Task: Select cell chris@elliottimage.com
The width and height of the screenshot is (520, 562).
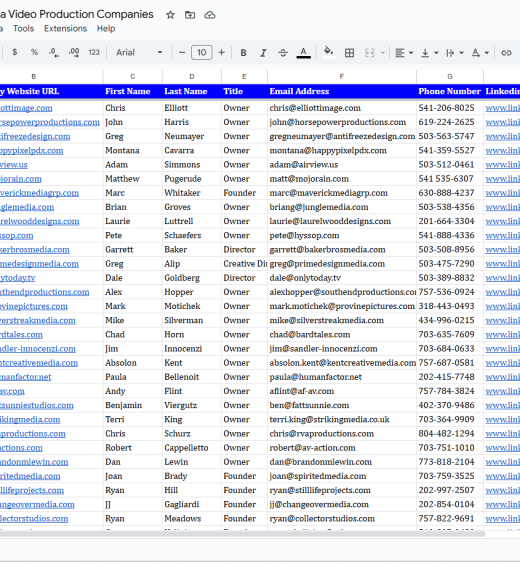Action: pyautogui.click(x=342, y=108)
